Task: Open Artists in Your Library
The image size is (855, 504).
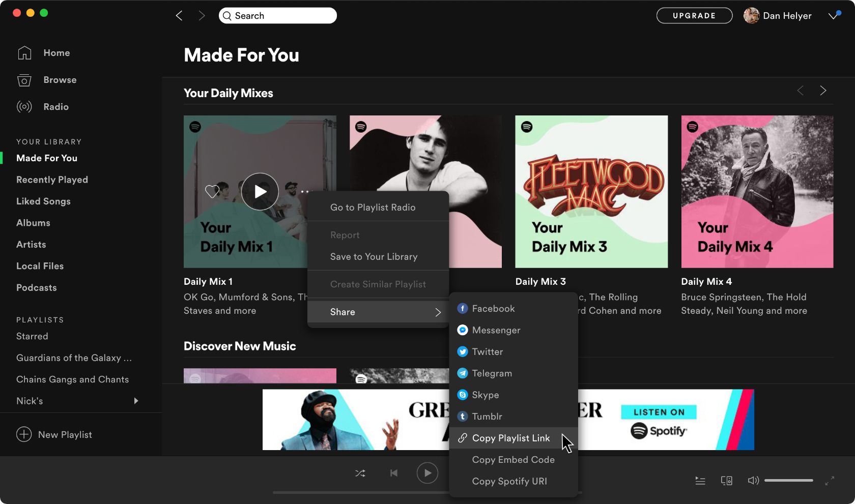Action: pos(31,245)
